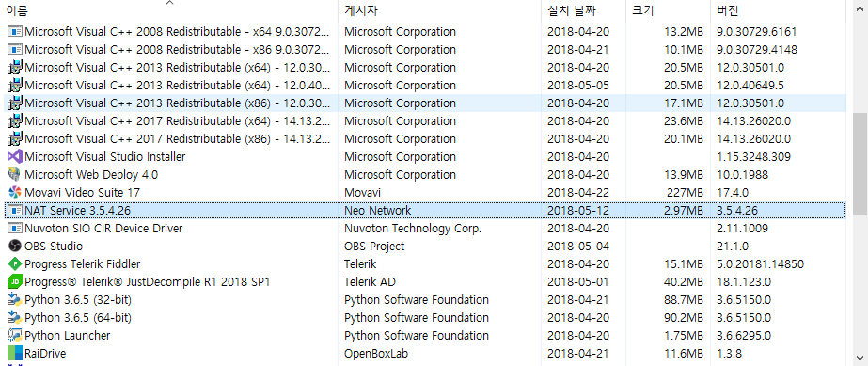Click the Progress Telerik Fiddler icon
Image resolution: width=868 pixels, height=366 pixels.
[x=15, y=263]
